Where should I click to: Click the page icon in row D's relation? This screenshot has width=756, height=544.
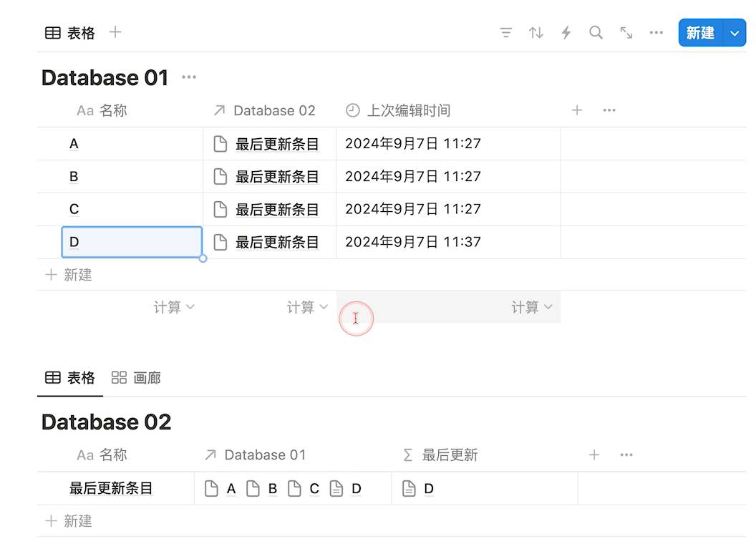(x=220, y=242)
